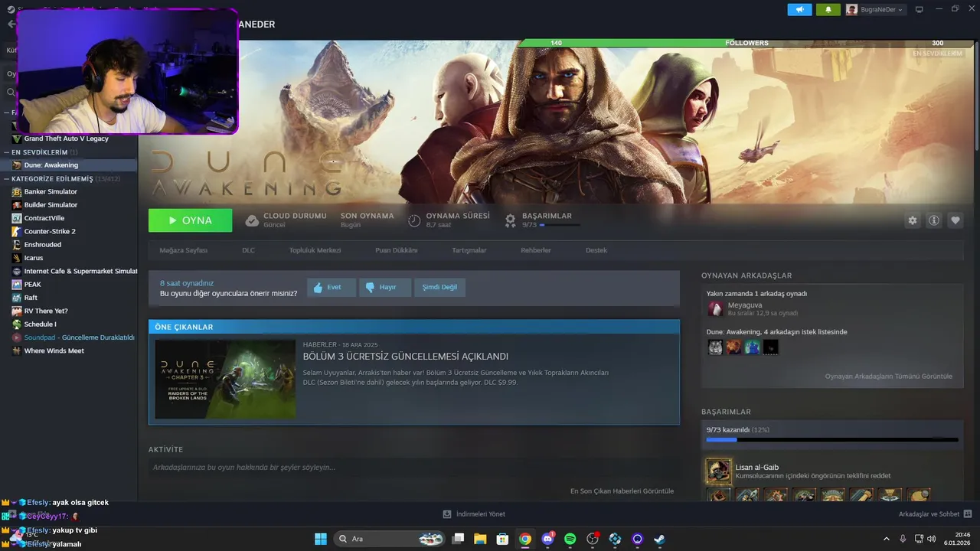Open the BugraNeDer account dropdown
Image resolution: width=980 pixels, height=551 pixels.
pos(875,9)
